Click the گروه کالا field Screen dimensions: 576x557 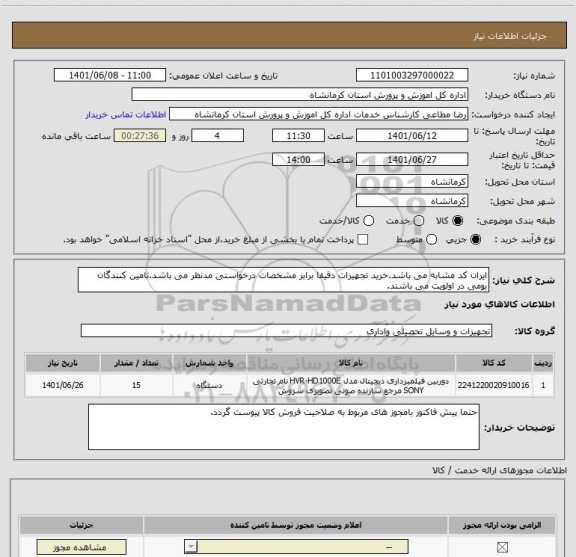(286, 331)
